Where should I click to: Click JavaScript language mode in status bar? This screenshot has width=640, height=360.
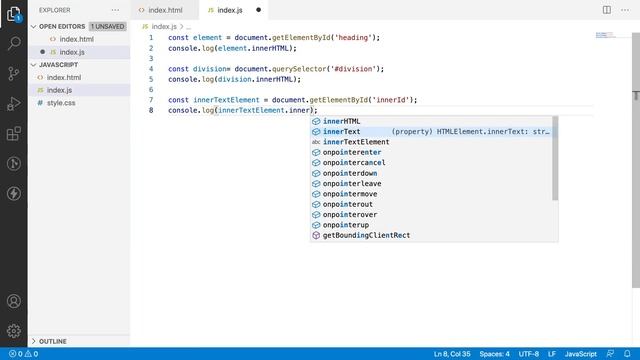pyautogui.click(x=580, y=354)
